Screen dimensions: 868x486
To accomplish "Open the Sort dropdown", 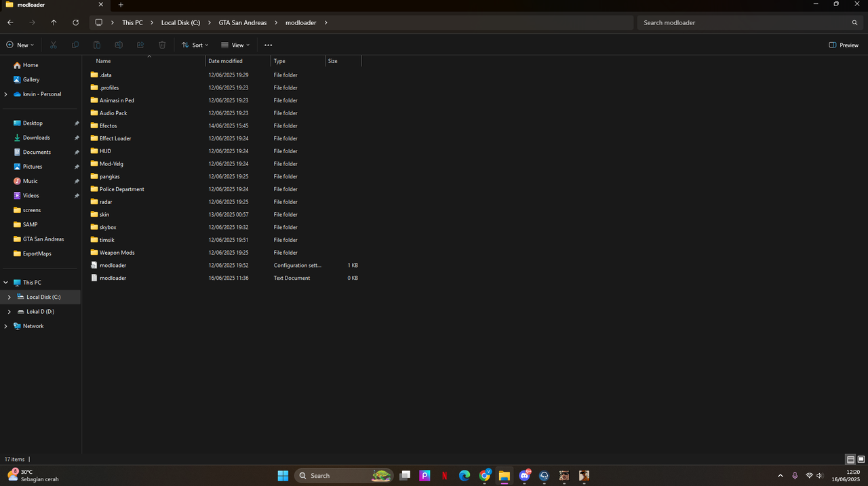I will pos(195,45).
